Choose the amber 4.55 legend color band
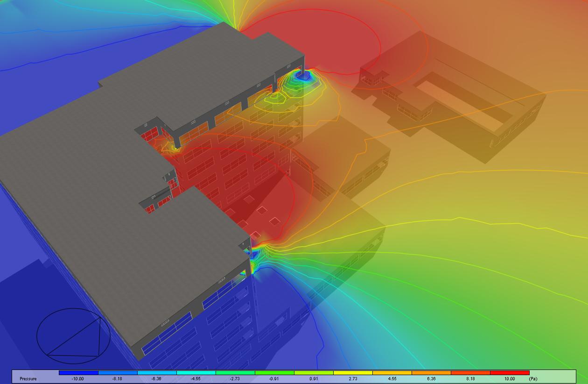This screenshot has width=588, height=384. tap(392, 373)
